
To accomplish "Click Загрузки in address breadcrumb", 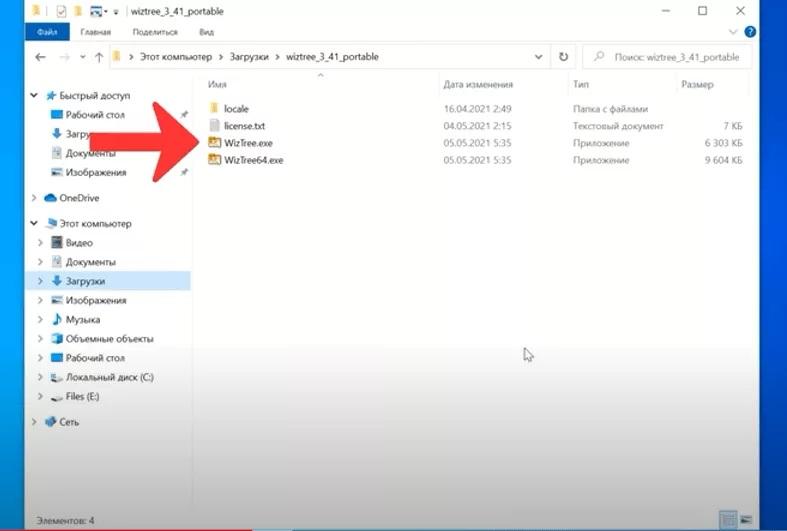I will point(249,57).
